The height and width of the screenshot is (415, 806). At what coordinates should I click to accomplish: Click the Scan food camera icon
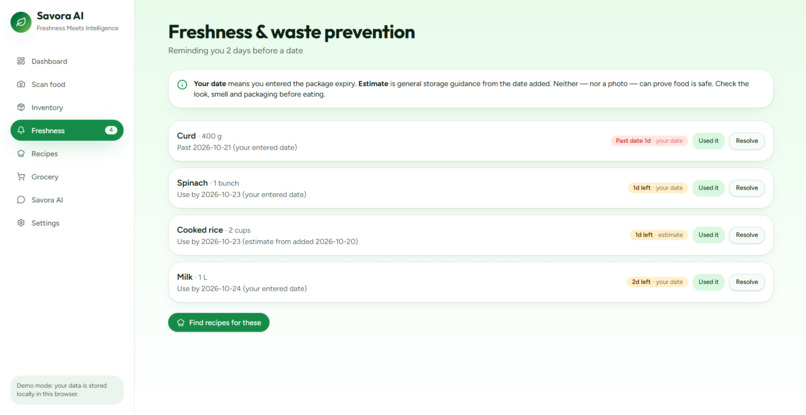point(21,84)
